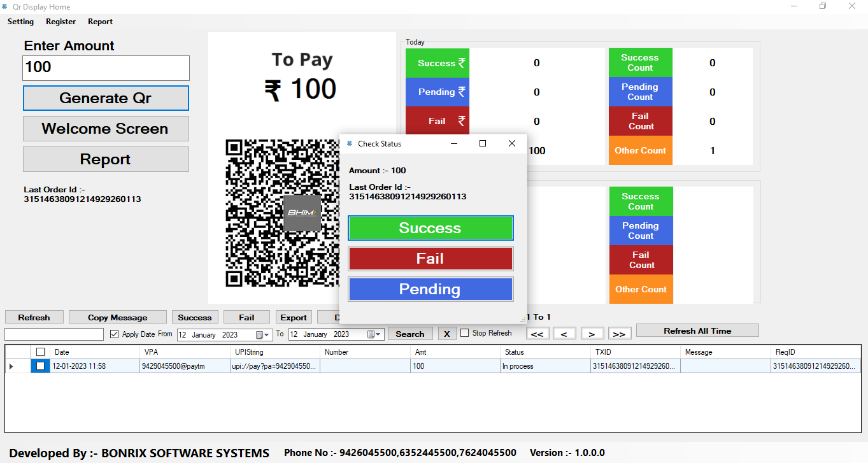Click the green Success status button

[430, 228]
